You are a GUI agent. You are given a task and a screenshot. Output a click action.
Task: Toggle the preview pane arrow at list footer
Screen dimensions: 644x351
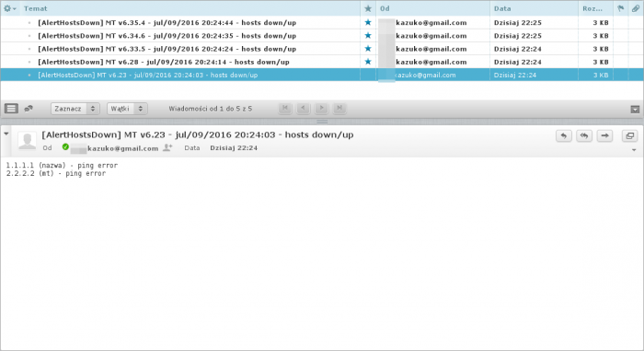pos(635,110)
